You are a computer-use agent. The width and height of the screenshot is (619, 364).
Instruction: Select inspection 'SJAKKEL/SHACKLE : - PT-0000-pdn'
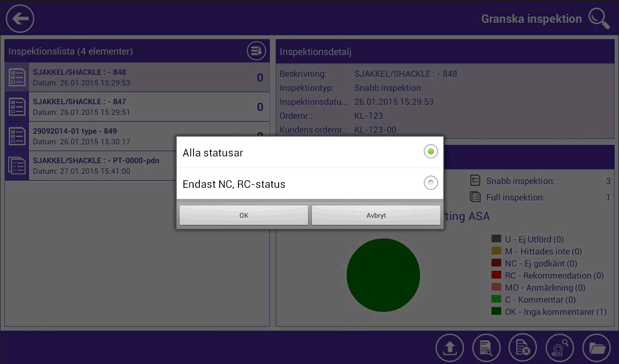(x=137, y=166)
